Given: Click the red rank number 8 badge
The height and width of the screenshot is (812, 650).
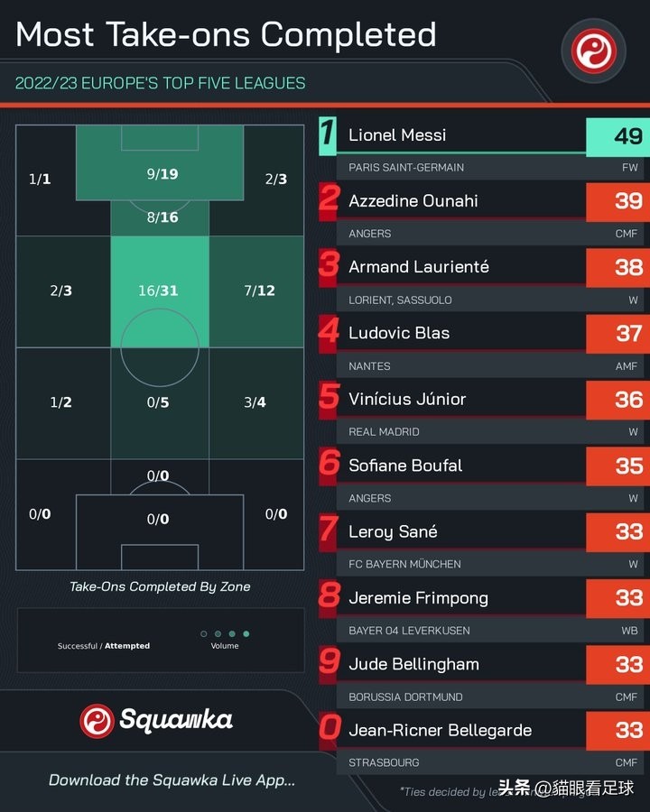Looking at the screenshot, I should coord(330,598).
